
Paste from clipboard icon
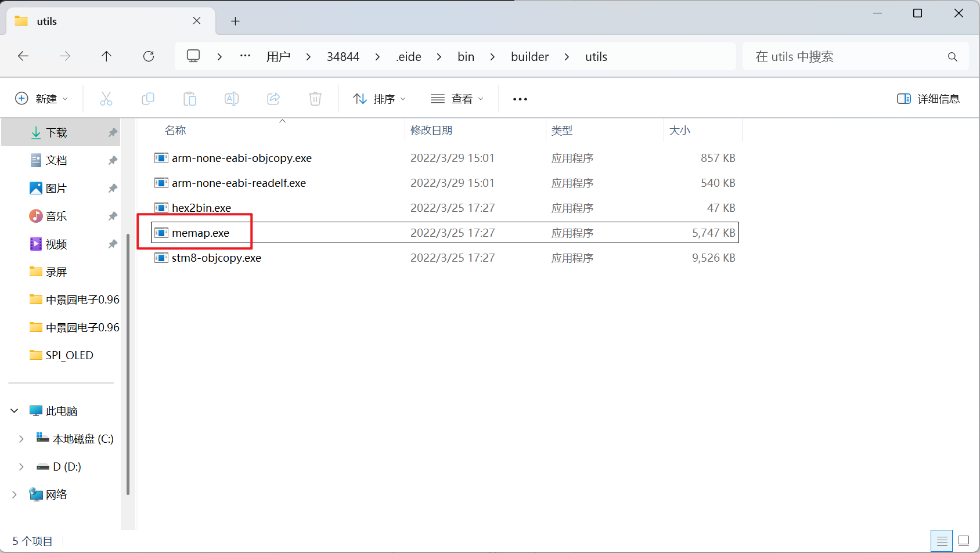pos(190,99)
